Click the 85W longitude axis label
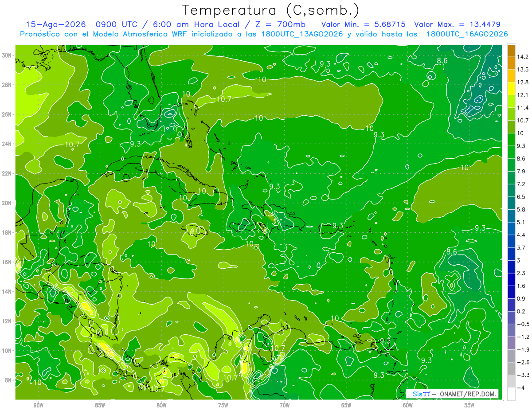532x411 pixels. tap(100, 405)
